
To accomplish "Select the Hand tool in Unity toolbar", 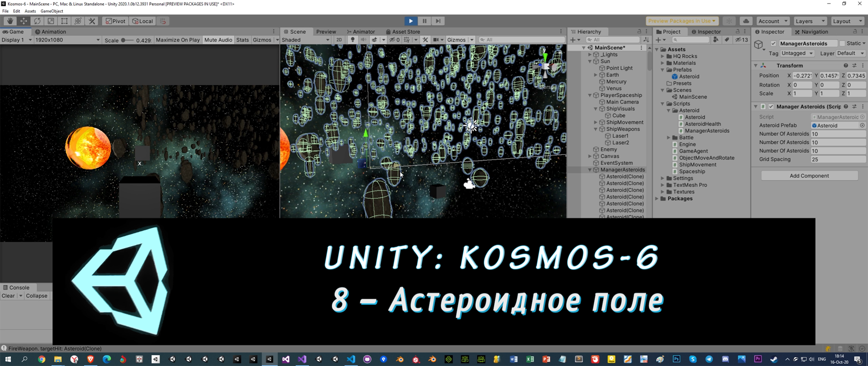I will 10,21.
